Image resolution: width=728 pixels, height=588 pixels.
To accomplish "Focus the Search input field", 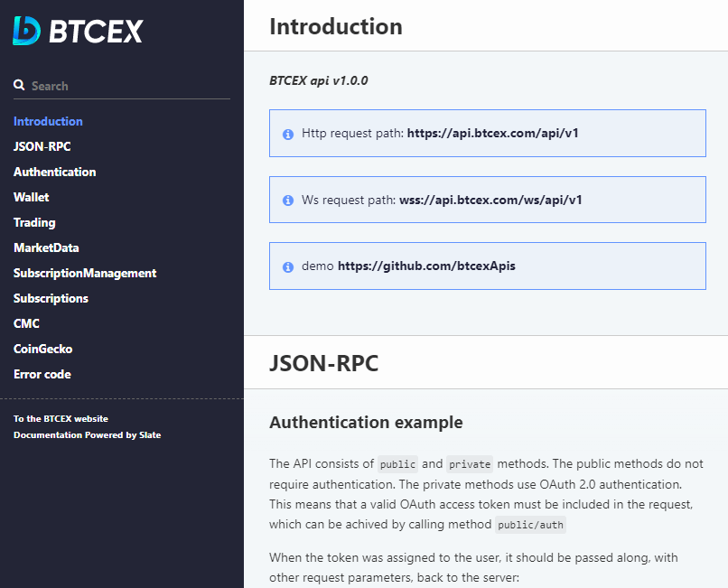I will click(x=126, y=86).
